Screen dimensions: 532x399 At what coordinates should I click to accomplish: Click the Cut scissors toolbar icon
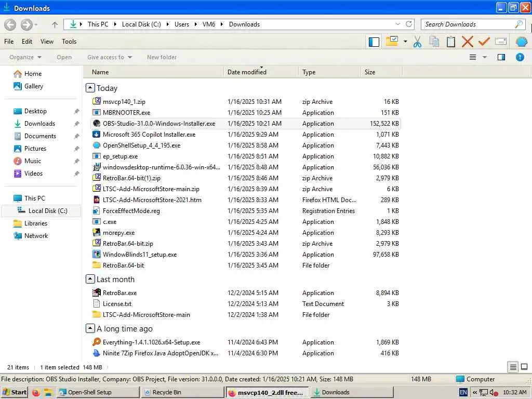click(x=417, y=42)
